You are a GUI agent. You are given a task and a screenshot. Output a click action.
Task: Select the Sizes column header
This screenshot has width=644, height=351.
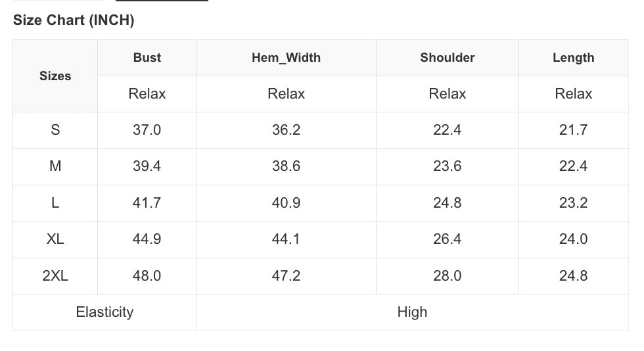(x=55, y=76)
